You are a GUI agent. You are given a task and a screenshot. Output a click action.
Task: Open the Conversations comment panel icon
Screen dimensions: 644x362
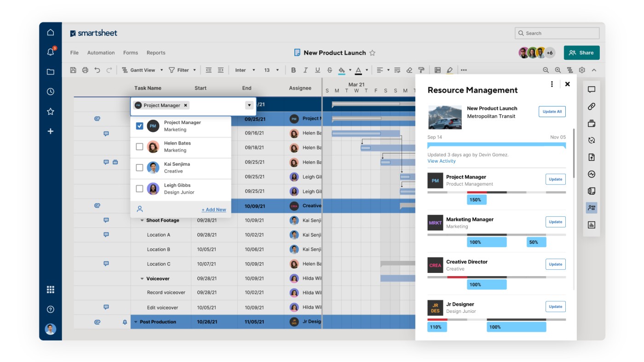pyautogui.click(x=592, y=90)
